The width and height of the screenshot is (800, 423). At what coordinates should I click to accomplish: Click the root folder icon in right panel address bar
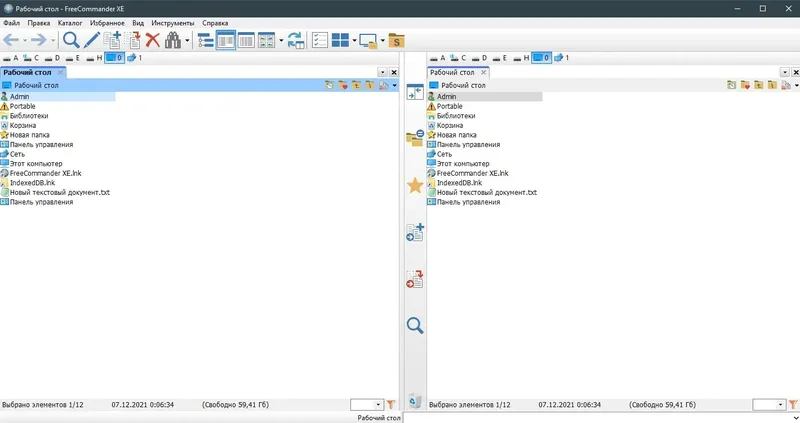pos(772,85)
